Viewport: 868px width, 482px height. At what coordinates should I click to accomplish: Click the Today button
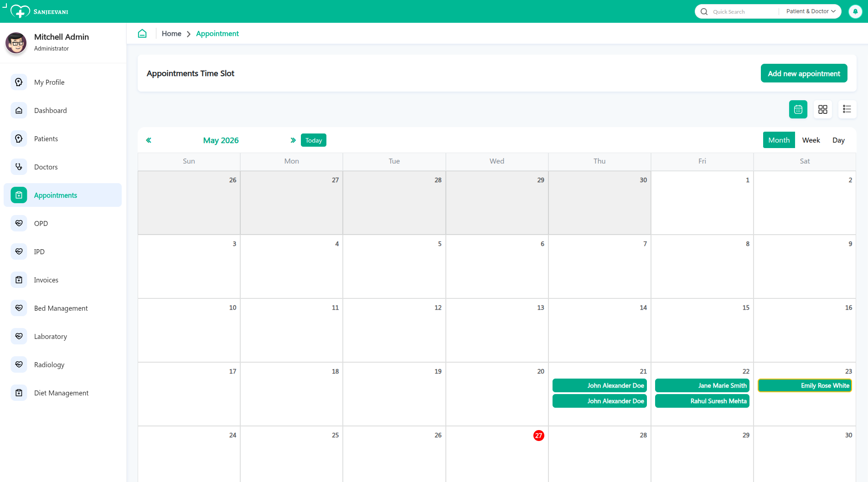314,140
